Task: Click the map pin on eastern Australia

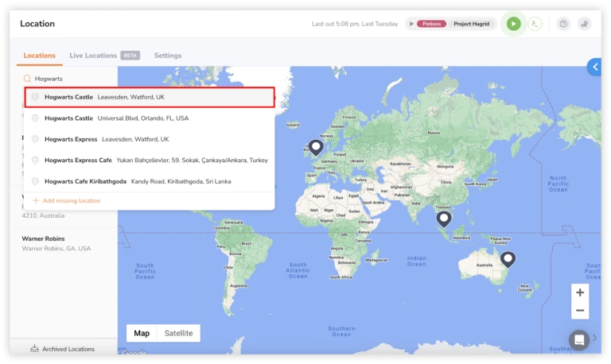Action: click(508, 259)
